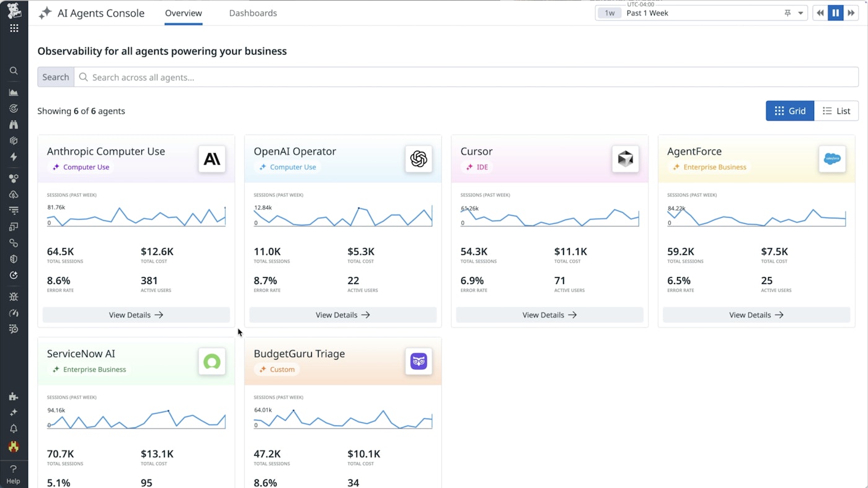The width and height of the screenshot is (868, 488).
Task: Click the Custom tag on BudgetGuru Triage
Action: click(x=277, y=369)
